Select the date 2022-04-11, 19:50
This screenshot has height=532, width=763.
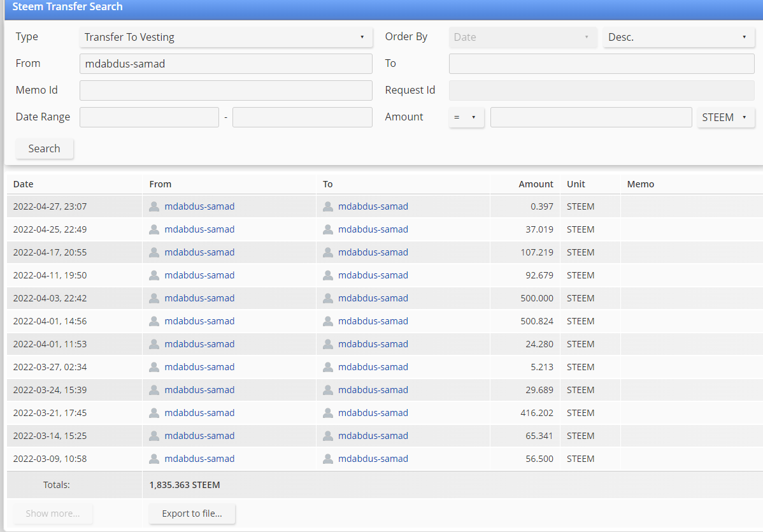50,275
